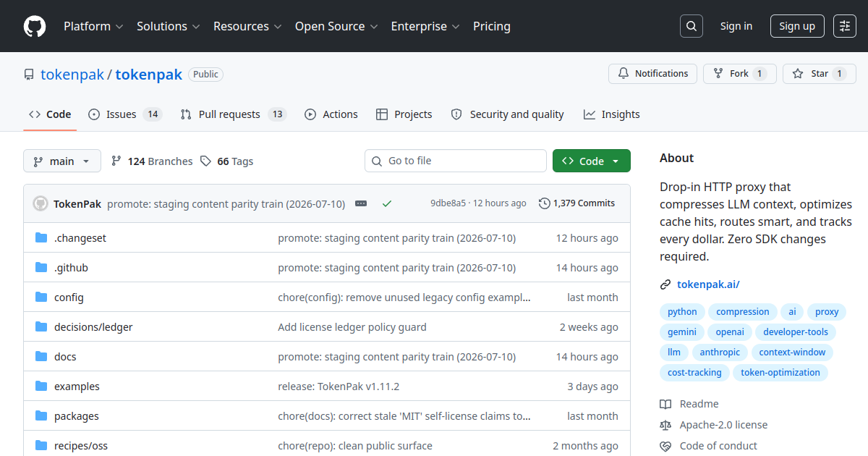The height and width of the screenshot is (456, 868).
Task: Click the Code of conduct heart icon
Action: coord(665,446)
